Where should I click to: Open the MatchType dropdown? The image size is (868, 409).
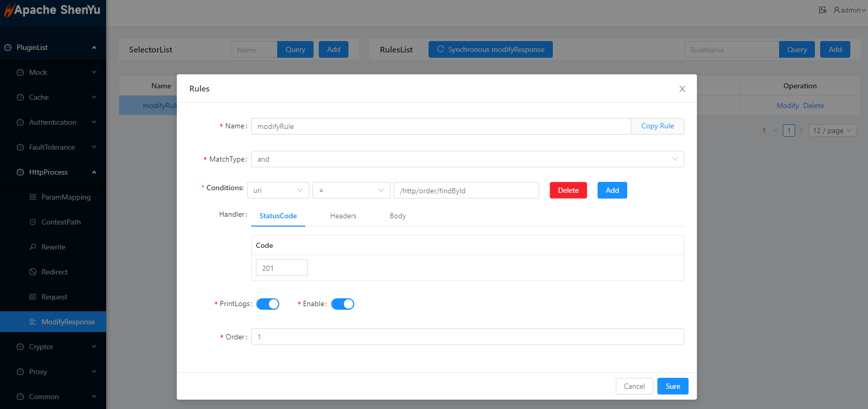(467, 159)
